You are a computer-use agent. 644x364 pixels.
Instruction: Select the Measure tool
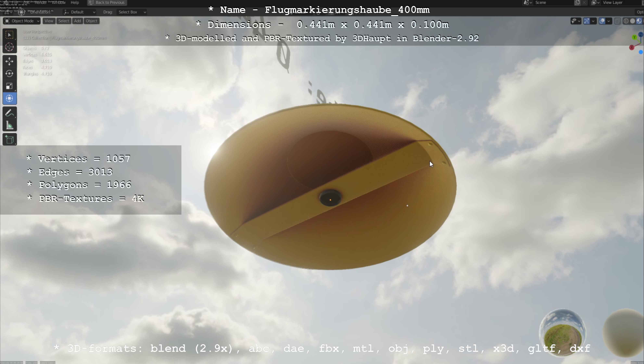[x=9, y=126]
